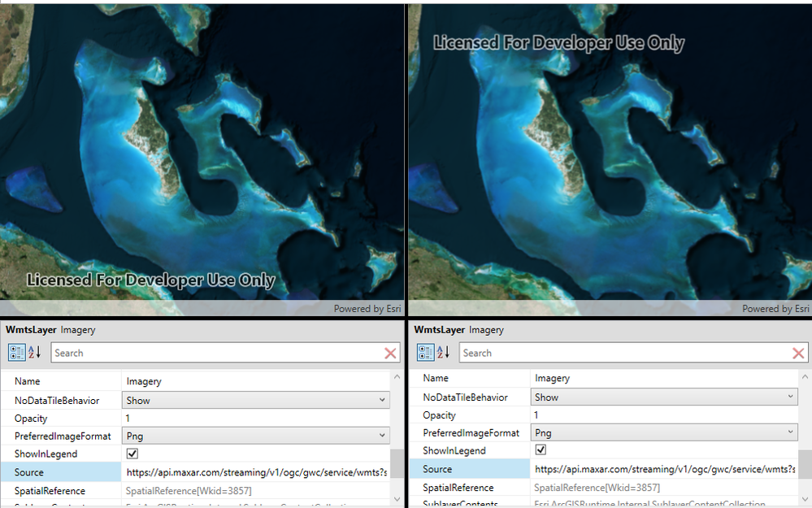The width and height of the screenshot is (812, 508).
Task: Click Source URL field in right panel
Action: [x=664, y=469]
